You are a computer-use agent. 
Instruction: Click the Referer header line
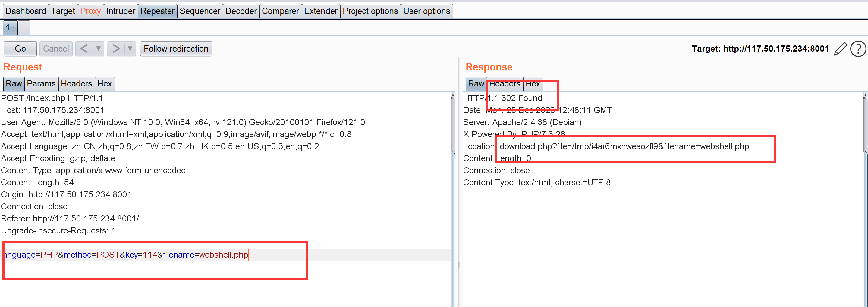(70, 219)
